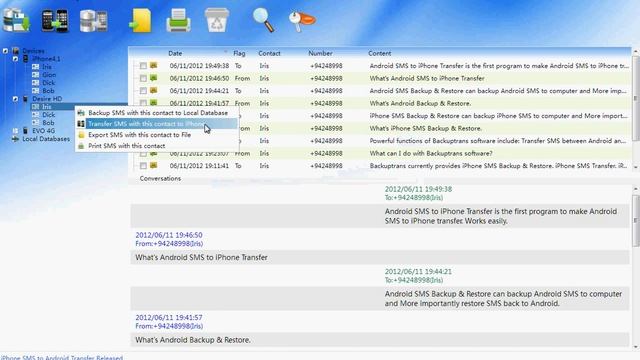The height and width of the screenshot is (360, 640).
Task: Click message icon in the 19:11:41 row
Action: click(153, 166)
